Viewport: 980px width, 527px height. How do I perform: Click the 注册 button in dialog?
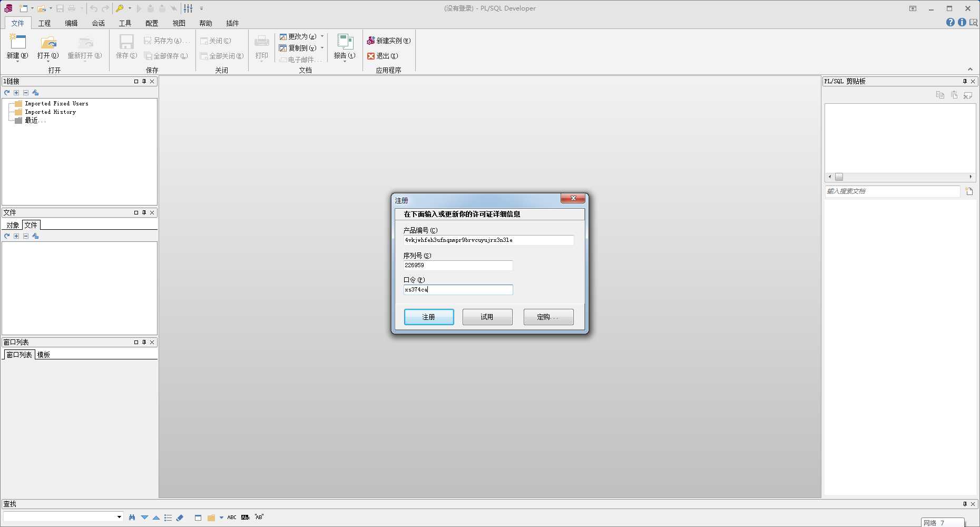coord(429,317)
